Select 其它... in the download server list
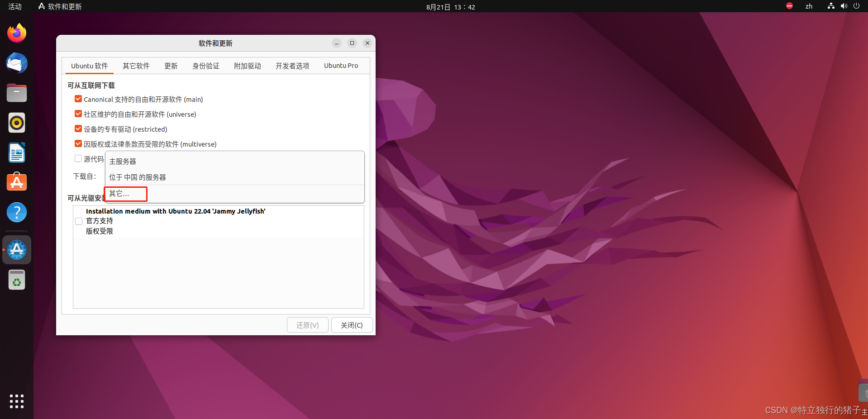This screenshot has height=419, width=868. (234, 194)
